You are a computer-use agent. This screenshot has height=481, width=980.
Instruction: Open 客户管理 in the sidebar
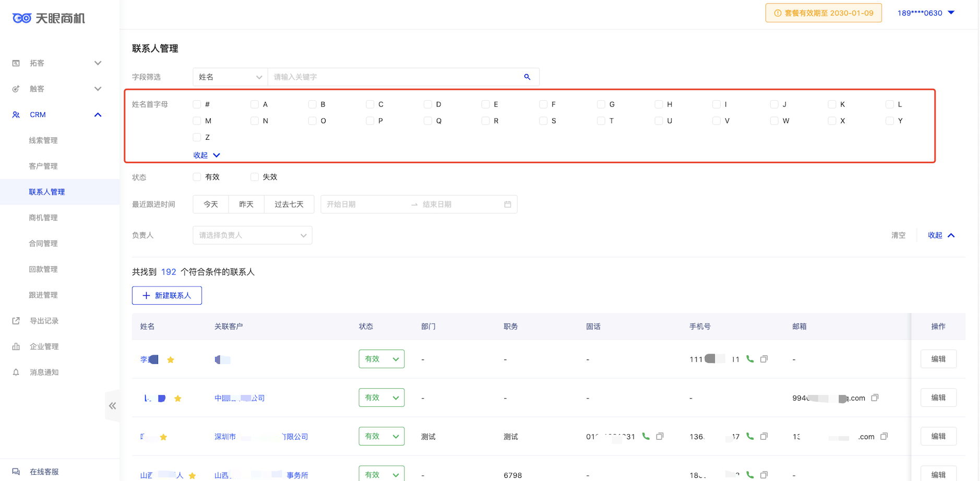(x=43, y=166)
